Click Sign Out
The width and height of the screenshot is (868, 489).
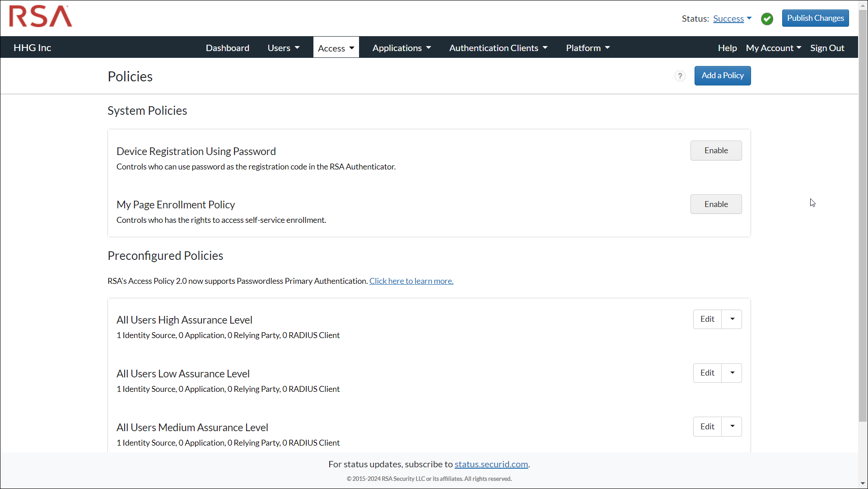point(827,47)
